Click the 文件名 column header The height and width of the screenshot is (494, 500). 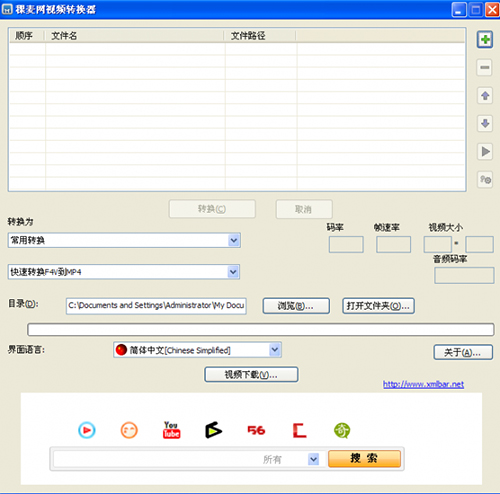(135, 36)
